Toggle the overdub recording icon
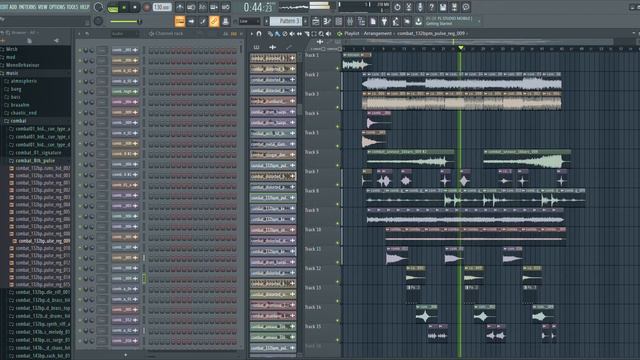The height and width of the screenshot is (360, 640). 214,7
